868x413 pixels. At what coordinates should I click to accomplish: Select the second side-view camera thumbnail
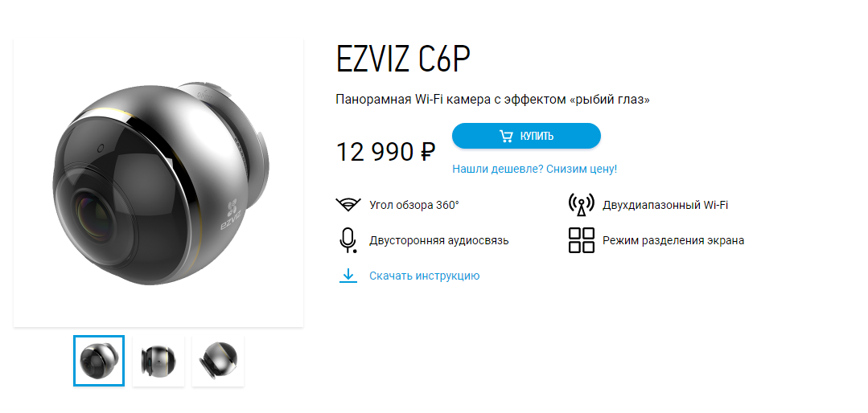click(158, 361)
